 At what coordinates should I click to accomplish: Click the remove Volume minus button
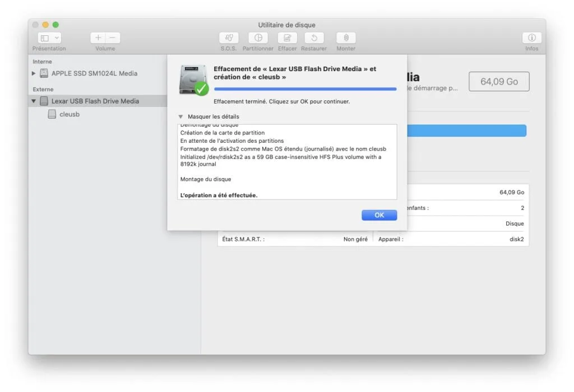(x=113, y=38)
